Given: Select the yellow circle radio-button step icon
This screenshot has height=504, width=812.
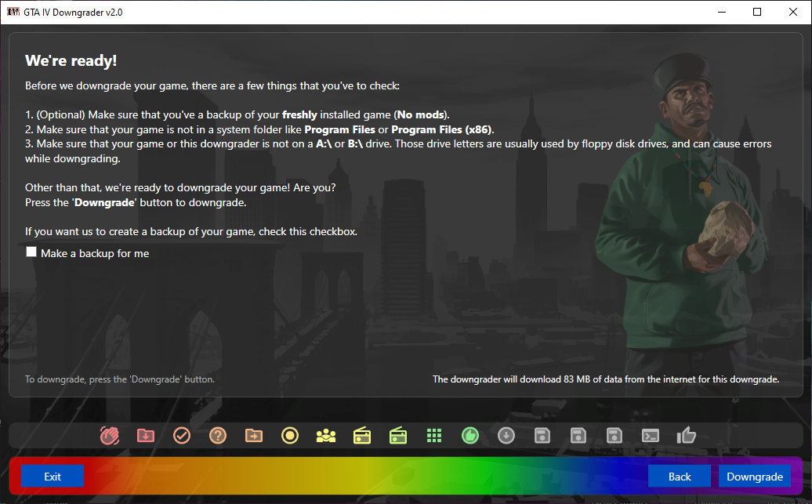Looking at the screenshot, I should click(x=290, y=435).
